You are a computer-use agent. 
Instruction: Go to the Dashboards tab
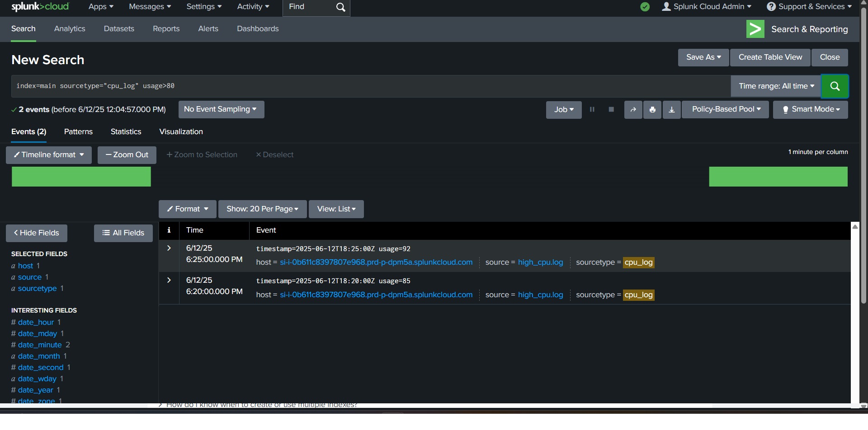coord(258,29)
